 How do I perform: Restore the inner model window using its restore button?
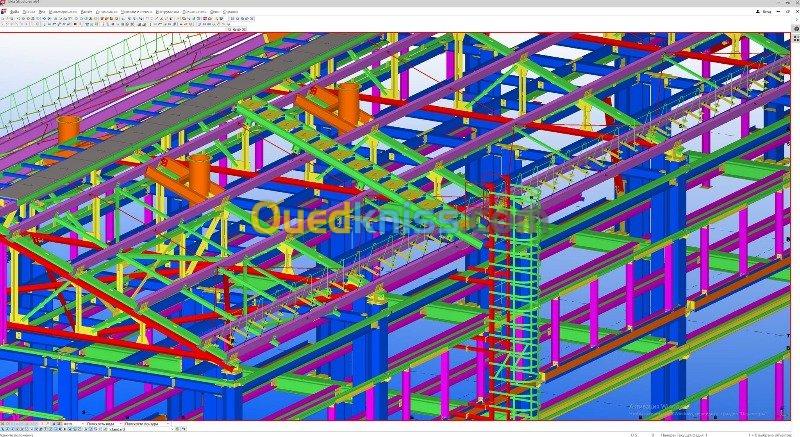click(x=788, y=11)
